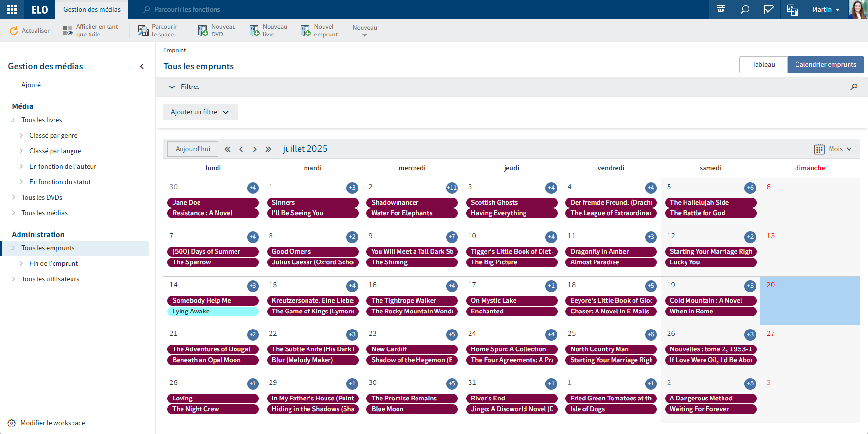Viewport: 868px width, 434px height.
Task: Open the app launcher grid icon
Action: (x=12, y=9)
